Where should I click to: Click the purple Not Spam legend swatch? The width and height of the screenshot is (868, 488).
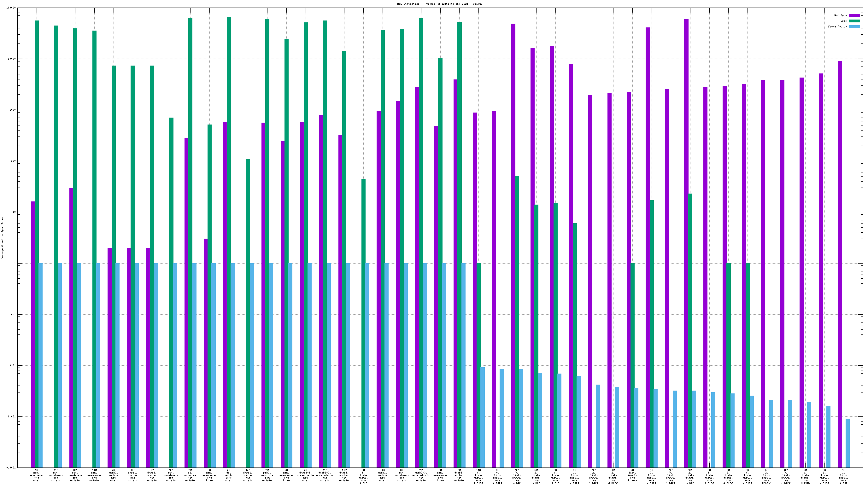(854, 15)
